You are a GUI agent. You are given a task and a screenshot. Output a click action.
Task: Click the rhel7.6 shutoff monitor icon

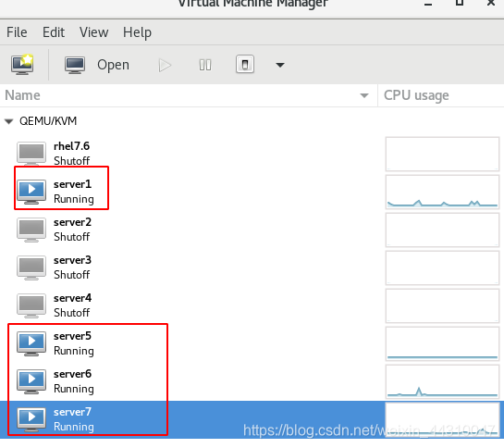(x=31, y=154)
